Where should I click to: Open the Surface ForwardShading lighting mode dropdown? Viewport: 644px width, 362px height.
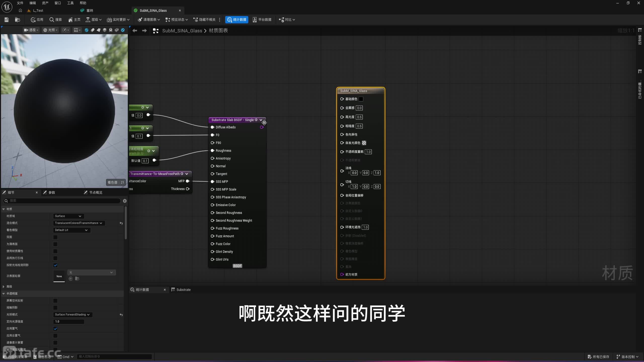[x=73, y=315]
